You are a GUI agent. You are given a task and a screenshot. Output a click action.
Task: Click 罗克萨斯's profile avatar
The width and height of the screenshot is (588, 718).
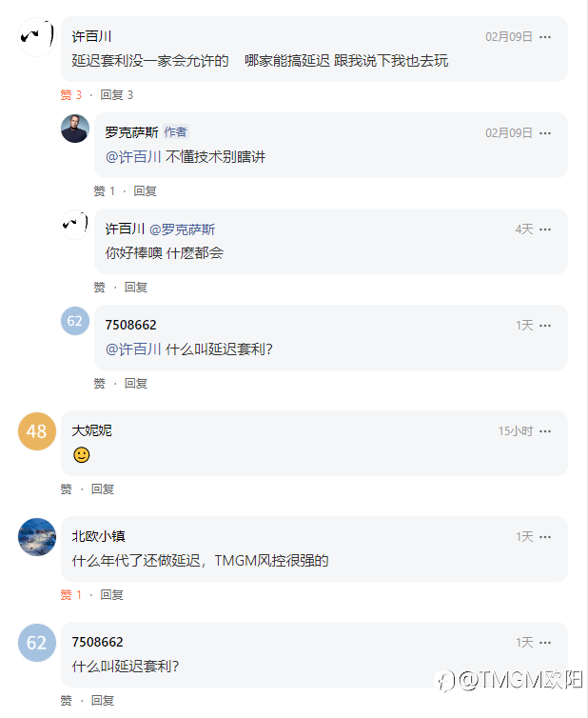tap(75, 130)
